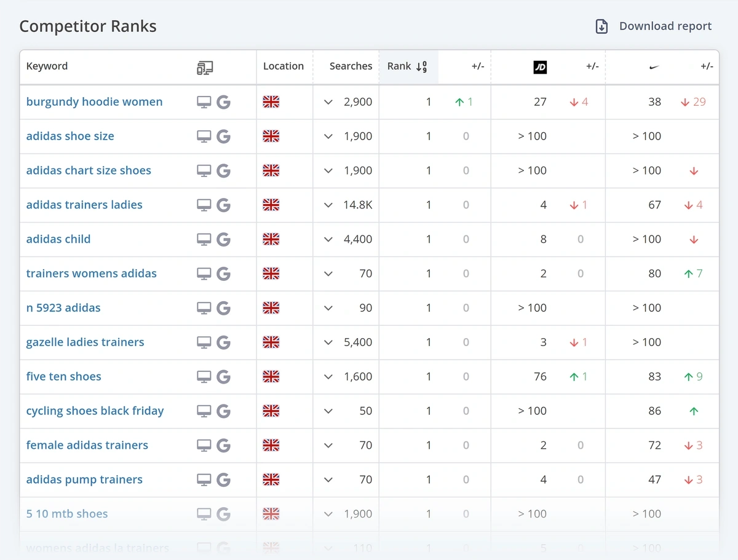Expand searches chevron for gazelle ladies trainers
738x560 pixels.
(328, 342)
